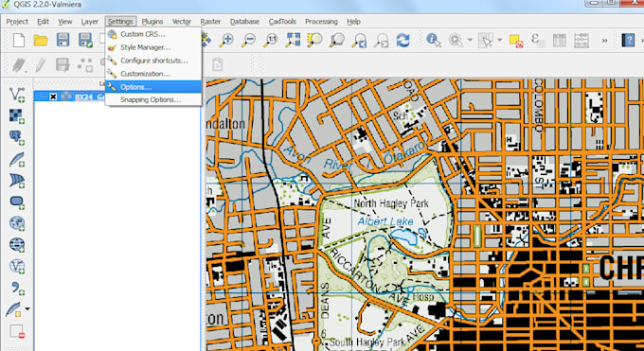Open the Edit menu
Viewport: 644px width, 351px height.
coord(44,22)
